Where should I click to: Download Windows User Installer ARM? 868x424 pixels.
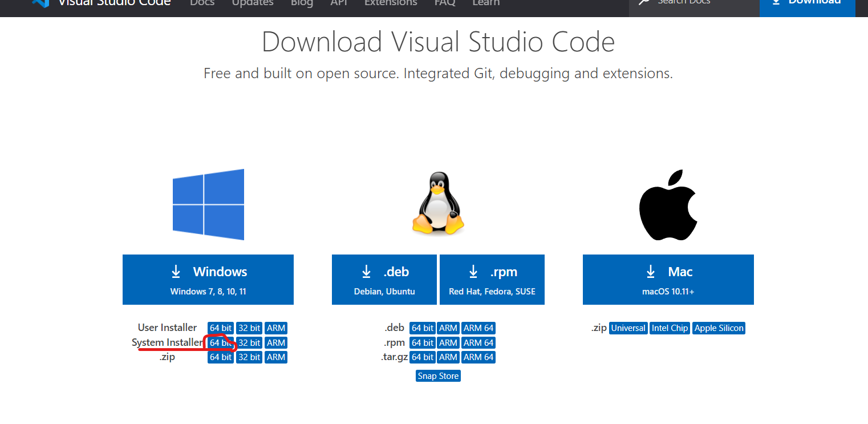[276, 328]
